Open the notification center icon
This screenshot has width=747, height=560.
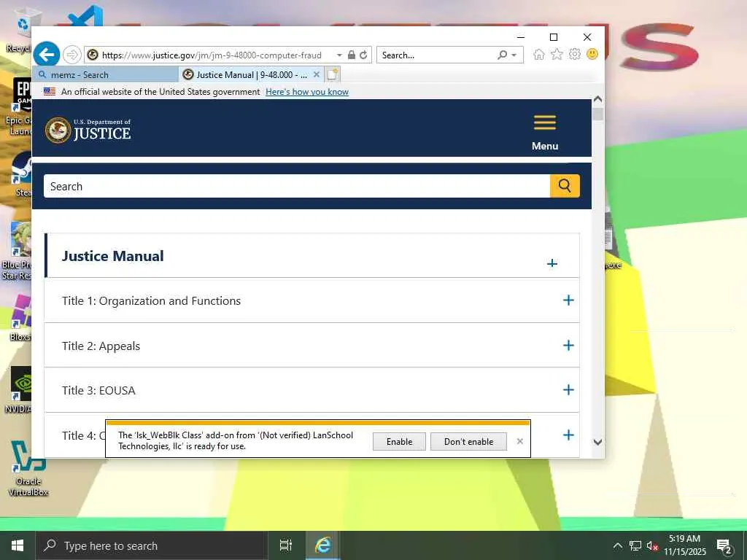(x=724, y=545)
